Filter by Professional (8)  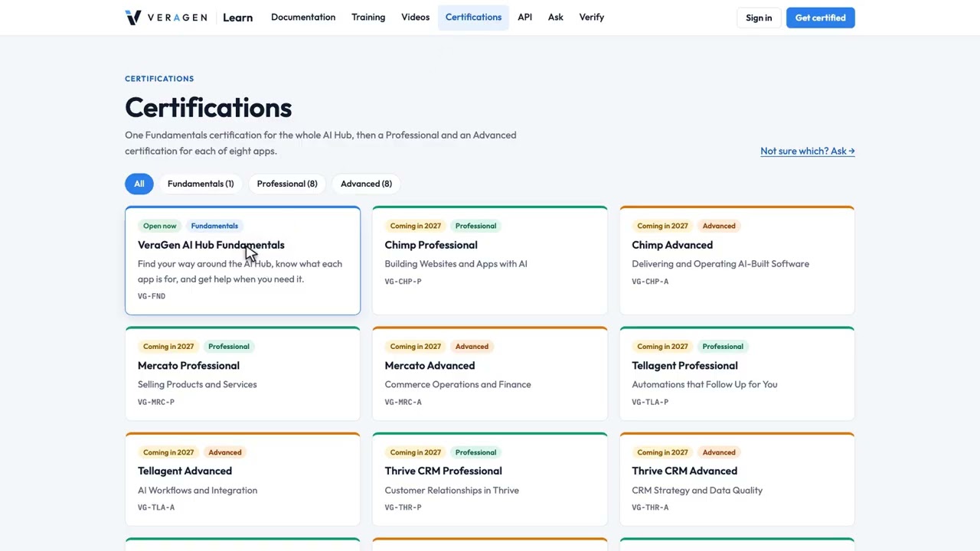click(x=287, y=184)
